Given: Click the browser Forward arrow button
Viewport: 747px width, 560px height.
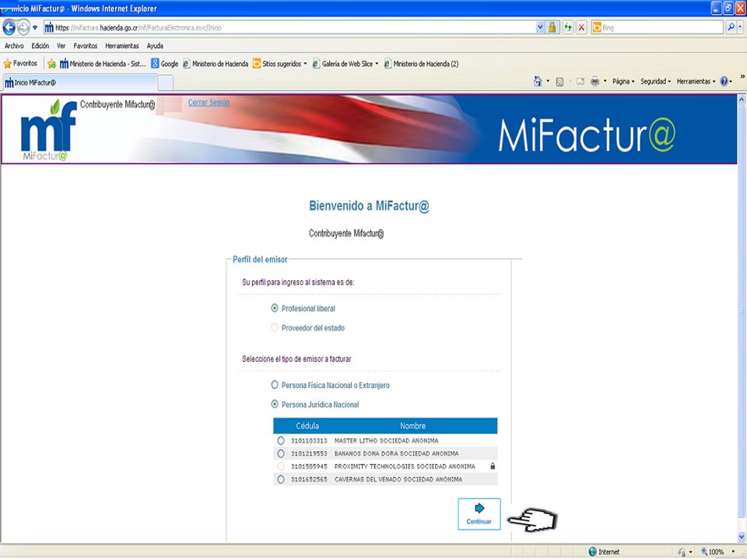Looking at the screenshot, I should point(23,28).
